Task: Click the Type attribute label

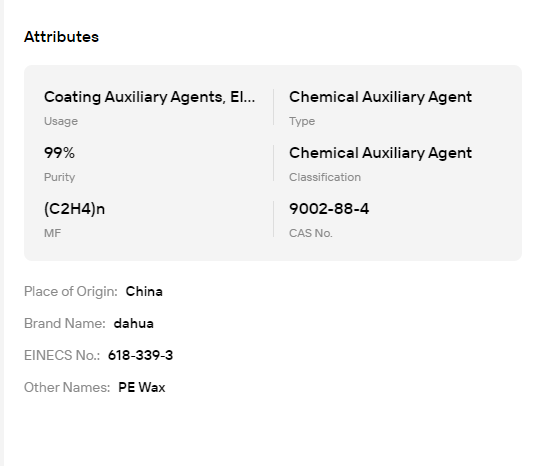Action: (x=302, y=121)
